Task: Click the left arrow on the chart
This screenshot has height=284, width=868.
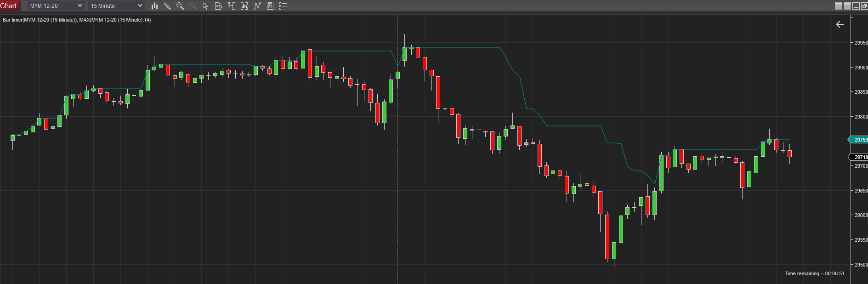Action: point(840,24)
